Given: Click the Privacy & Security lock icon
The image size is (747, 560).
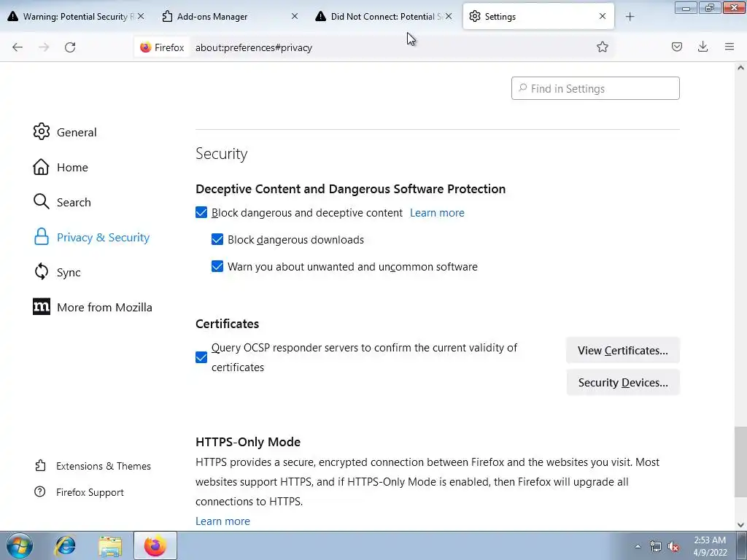Looking at the screenshot, I should tap(42, 237).
